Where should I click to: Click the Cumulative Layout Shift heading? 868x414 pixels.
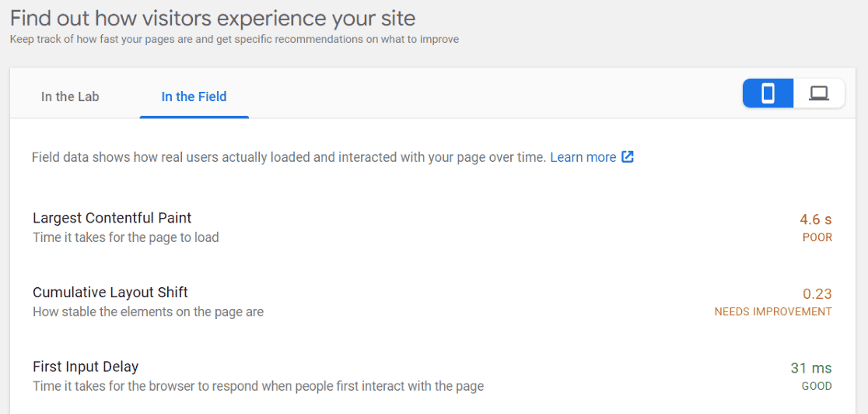tap(110, 292)
